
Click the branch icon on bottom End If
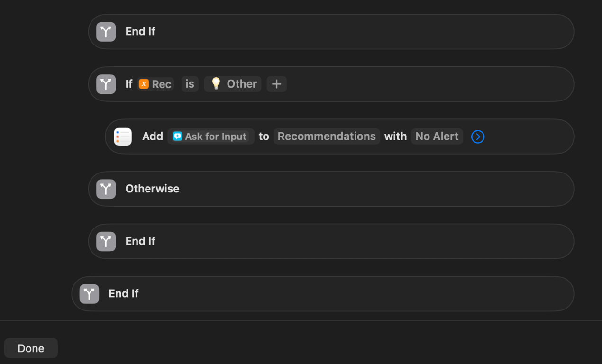click(89, 294)
